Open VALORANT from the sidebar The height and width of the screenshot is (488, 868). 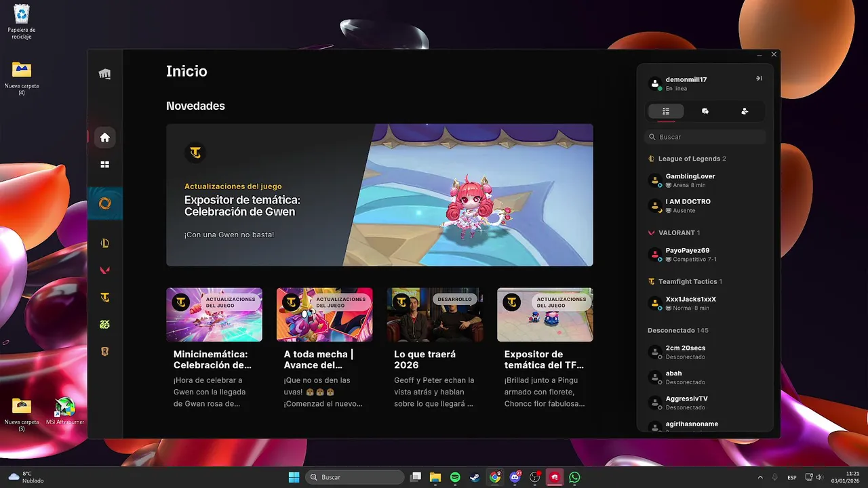pyautogui.click(x=104, y=270)
